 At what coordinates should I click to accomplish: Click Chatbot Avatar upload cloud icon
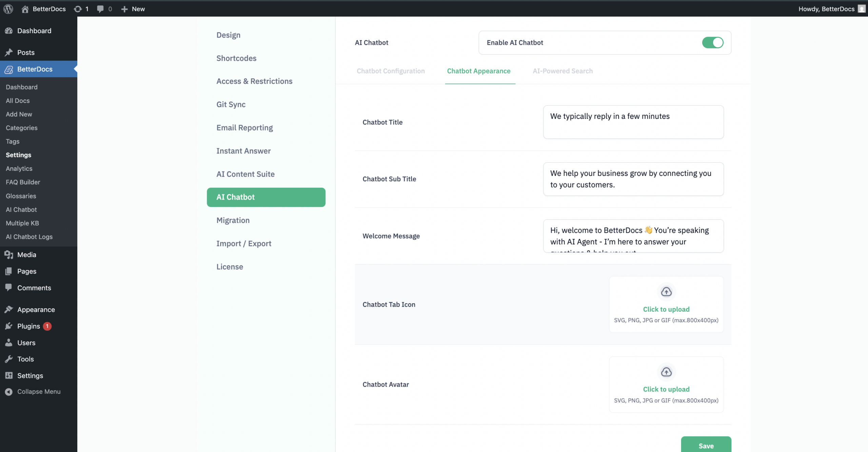(666, 372)
